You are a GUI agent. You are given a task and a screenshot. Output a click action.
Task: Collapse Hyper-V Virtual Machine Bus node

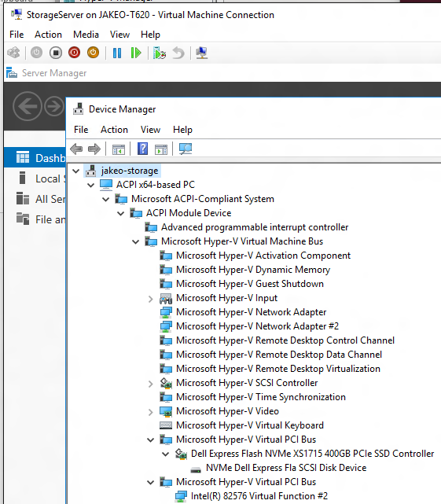coord(136,241)
